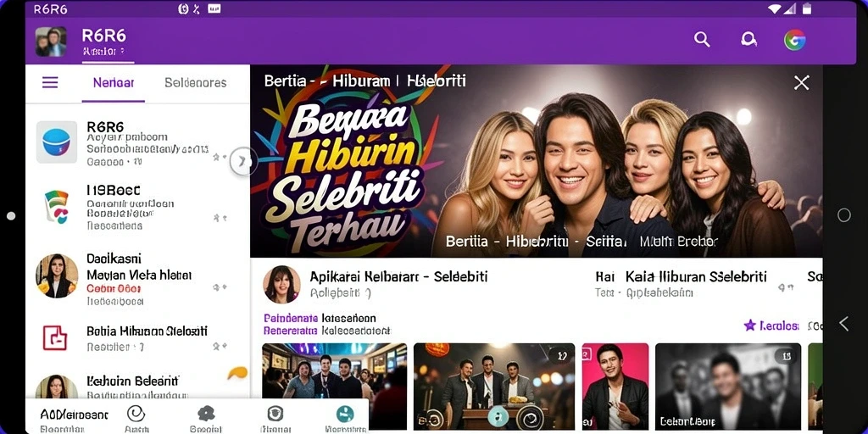Image resolution: width=868 pixels, height=434 pixels.
Task: Tap the 13 badge on the black-and-white thumbnail
Action: coord(785,355)
